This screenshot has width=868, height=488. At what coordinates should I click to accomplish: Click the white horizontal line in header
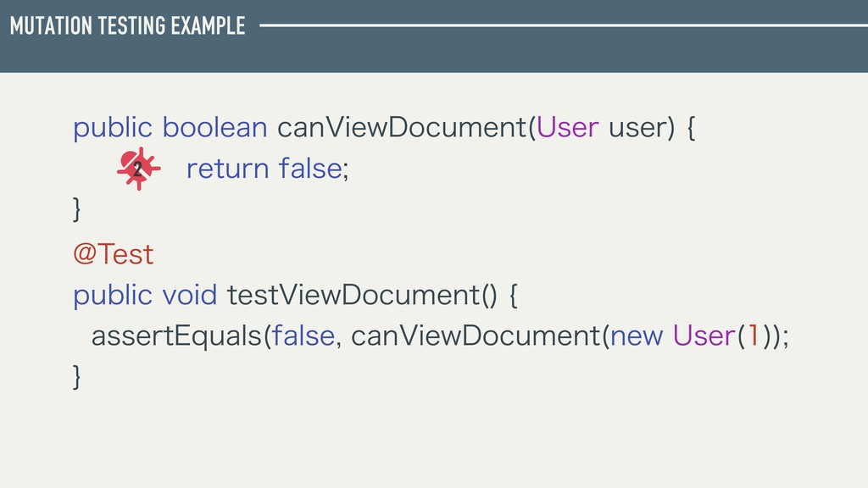point(564,25)
